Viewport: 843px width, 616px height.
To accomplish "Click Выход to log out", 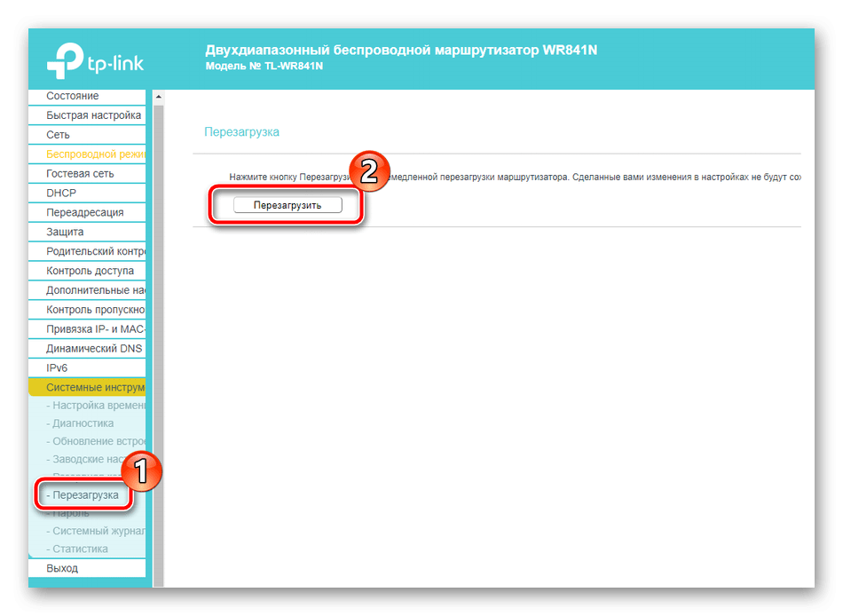I will click(62, 568).
